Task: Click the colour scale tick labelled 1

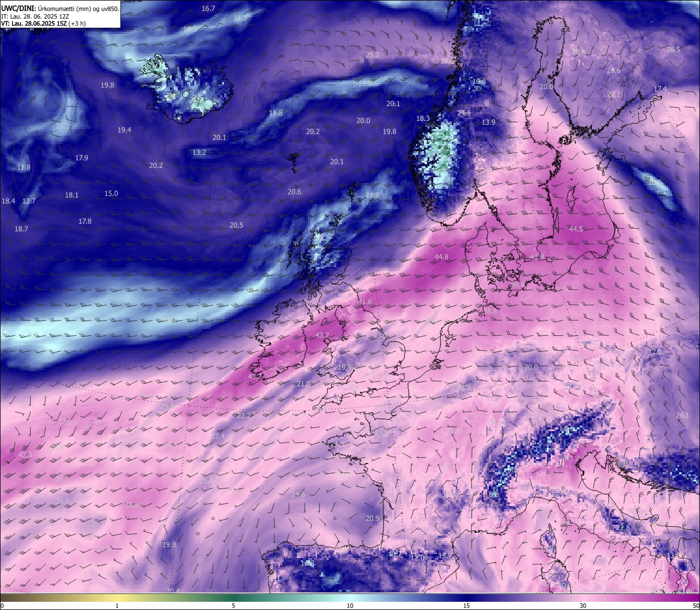Action: [x=117, y=606]
